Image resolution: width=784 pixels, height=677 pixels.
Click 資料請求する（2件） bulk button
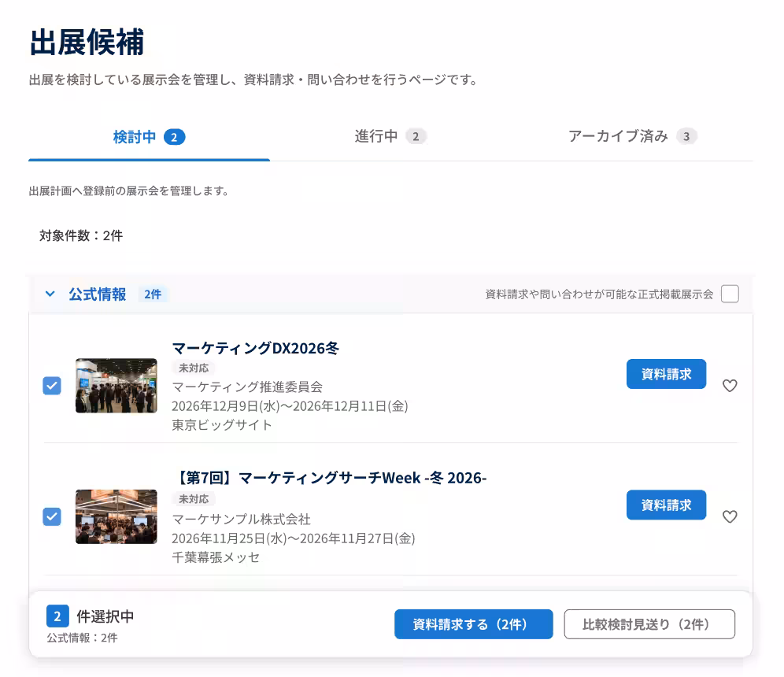point(474,624)
